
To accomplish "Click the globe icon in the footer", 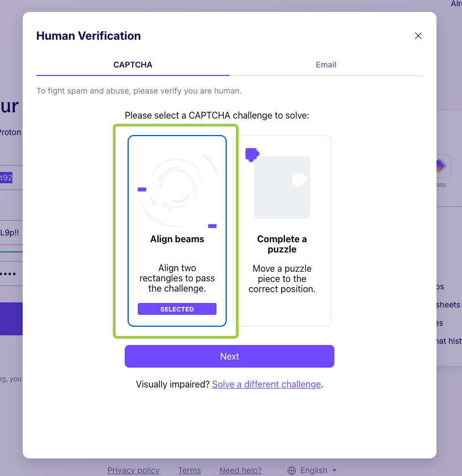I will pyautogui.click(x=291, y=470).
